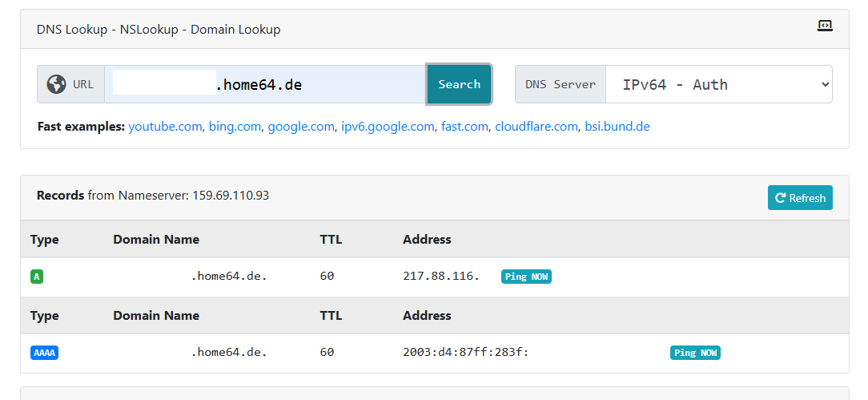The image size is (868, 400).
Task: Open the ipv6.google.com fast example
Action: (388, 127)
